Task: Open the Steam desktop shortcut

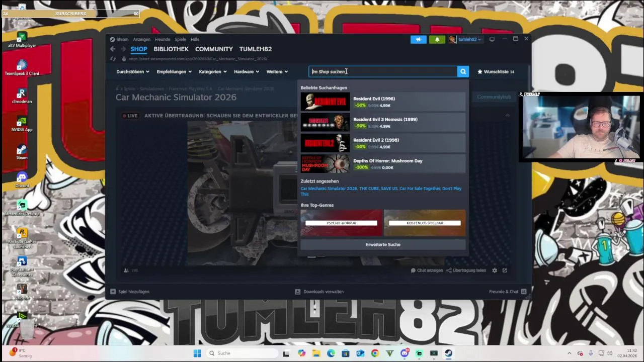Action: pos(22,152)
